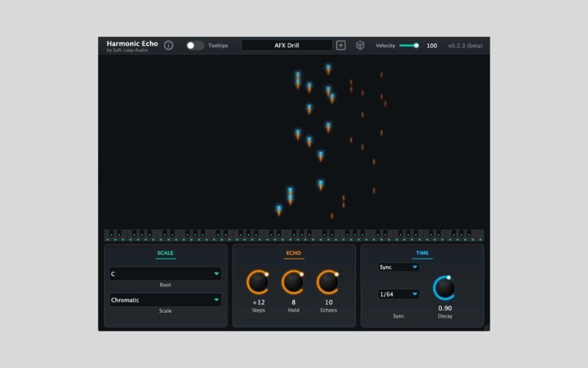Image resolution: width=588 pixels, height=368 pixels.
Task: Open the 1/64 sync rate dropdown
Action: (x=399, y=294)
